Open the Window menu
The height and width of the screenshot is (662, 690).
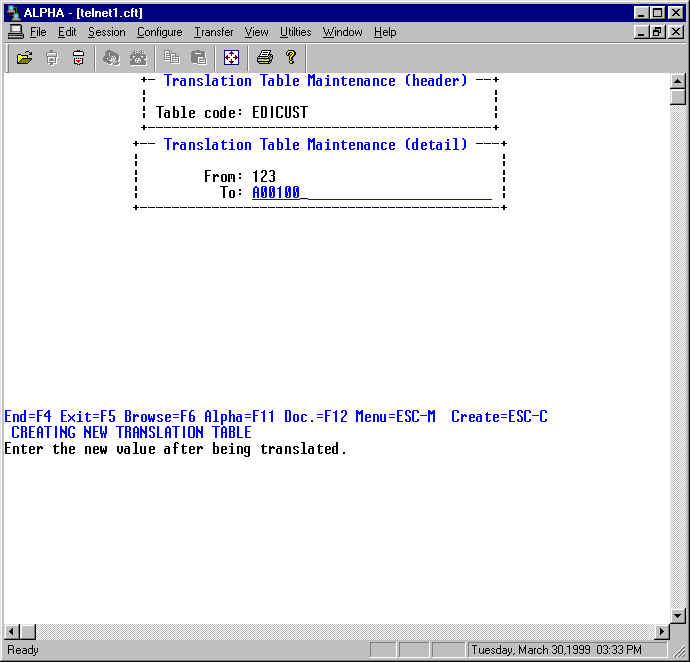click(342, 32)
